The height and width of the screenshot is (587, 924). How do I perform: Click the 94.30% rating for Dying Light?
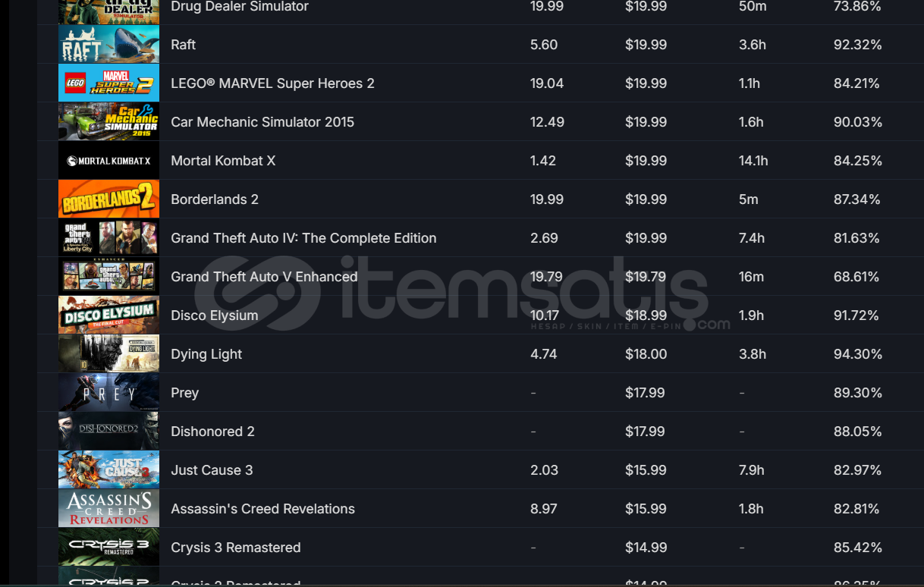(858, 354)
